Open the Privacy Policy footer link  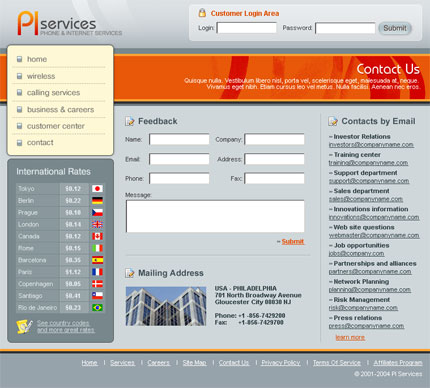[281, 363]
